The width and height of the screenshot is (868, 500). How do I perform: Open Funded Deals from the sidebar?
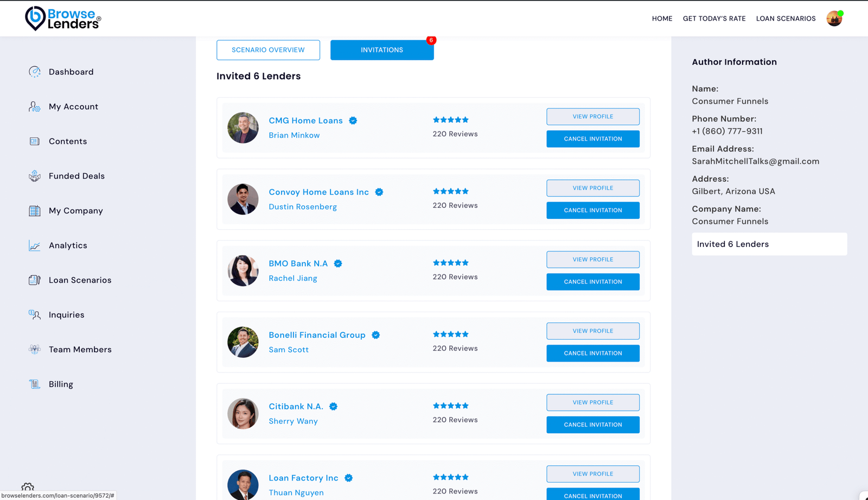76,176
